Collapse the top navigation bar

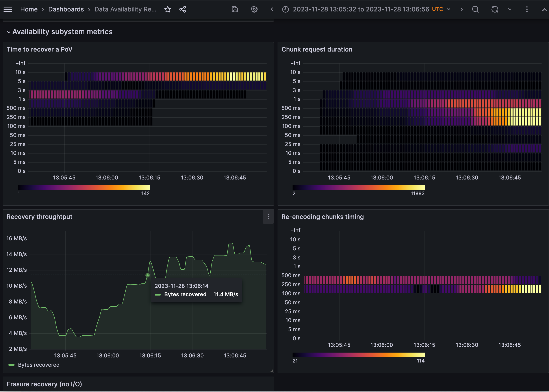pyautogui.click(x=544, y=10)
